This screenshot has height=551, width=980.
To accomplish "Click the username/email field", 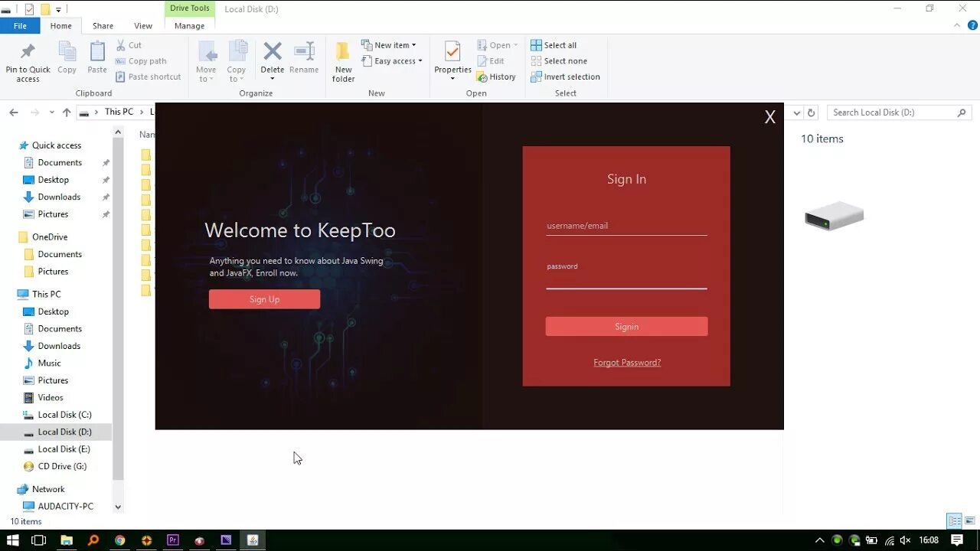I will coord(626,226).
